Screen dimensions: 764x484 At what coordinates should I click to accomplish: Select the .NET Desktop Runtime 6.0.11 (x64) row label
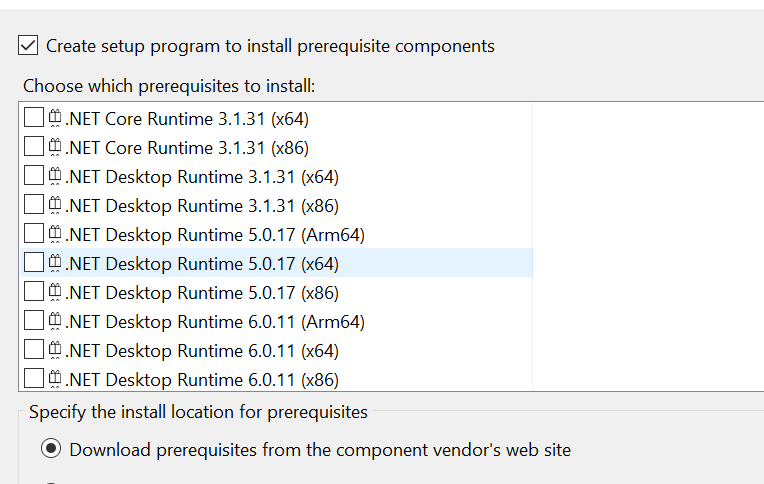202,351
